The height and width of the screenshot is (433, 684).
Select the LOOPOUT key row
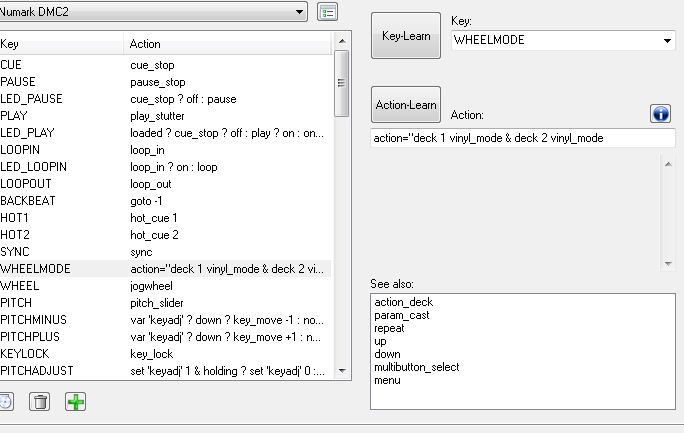165,184
